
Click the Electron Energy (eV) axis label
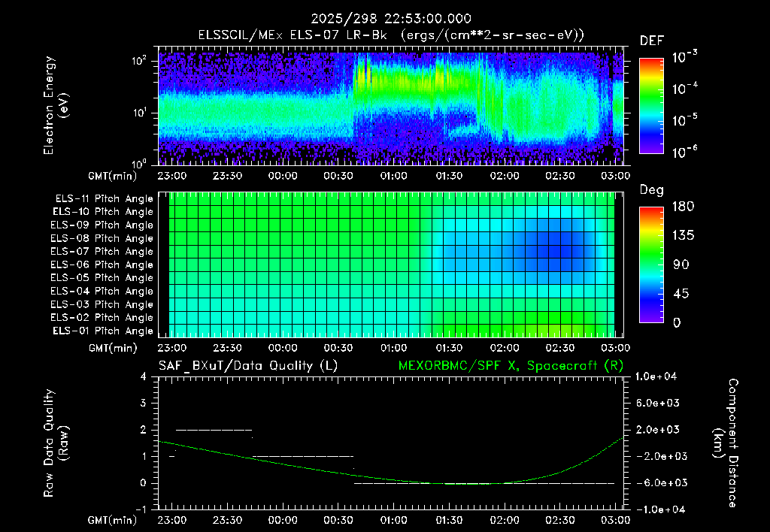pyautogui.click(x=56, y=105)
